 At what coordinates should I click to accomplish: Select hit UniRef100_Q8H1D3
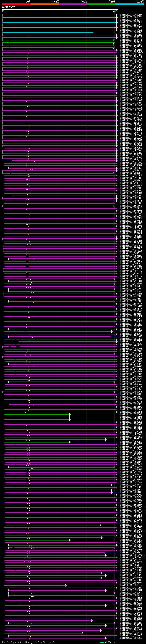[x=131, y=492]
